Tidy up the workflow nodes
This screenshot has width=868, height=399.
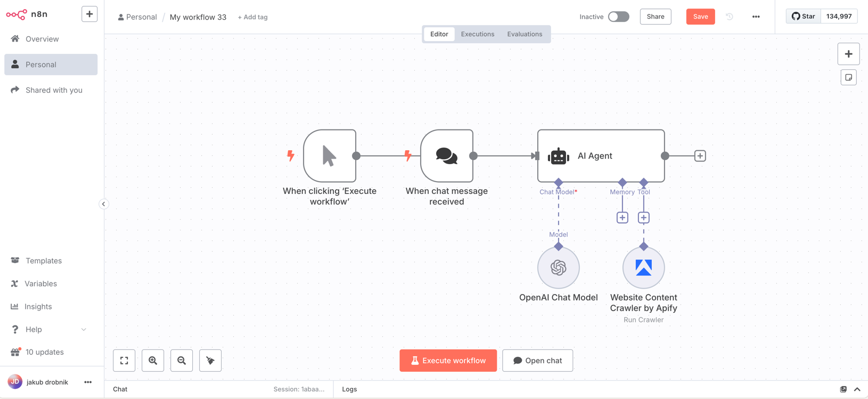pos(210,361)
